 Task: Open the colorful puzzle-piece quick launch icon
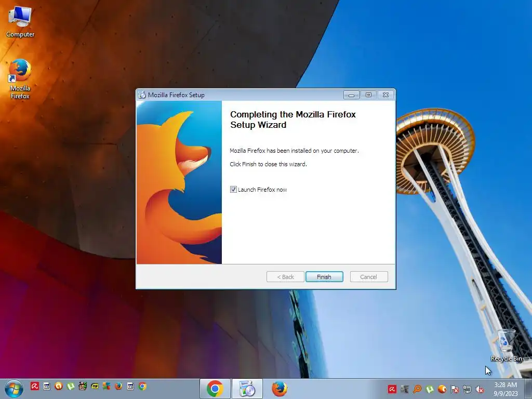click(107, 386)
